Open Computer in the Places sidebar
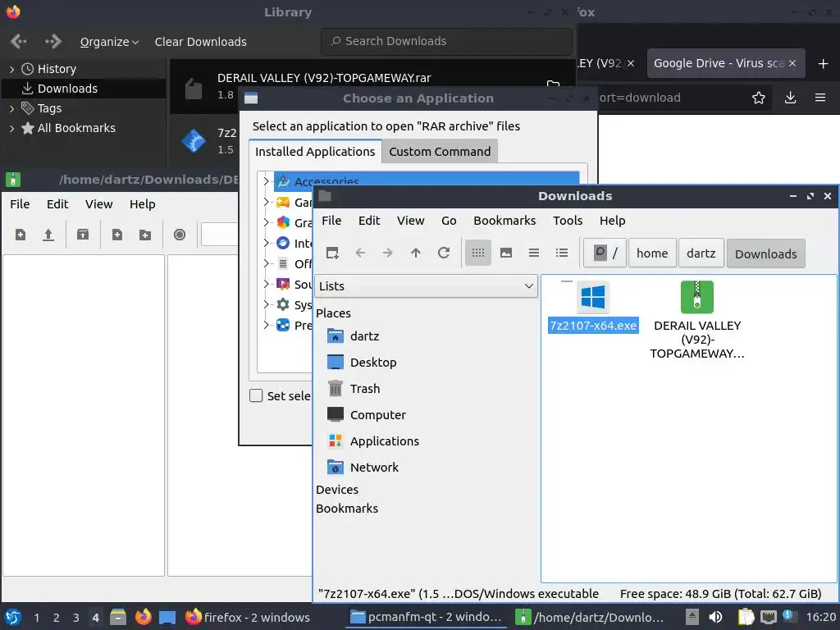Screen dimensions: 840x630 (377, 414)
